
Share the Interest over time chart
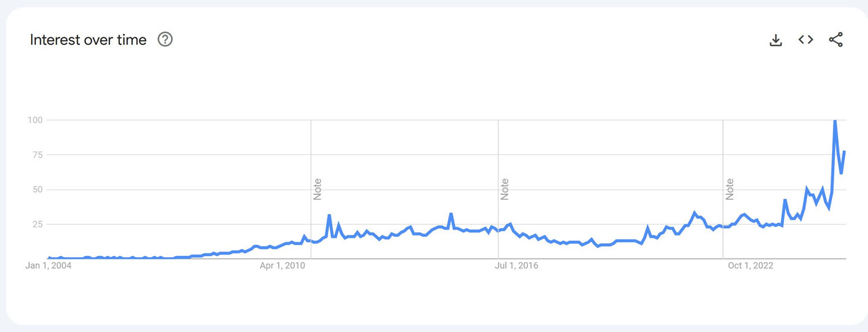pos(836,39)
